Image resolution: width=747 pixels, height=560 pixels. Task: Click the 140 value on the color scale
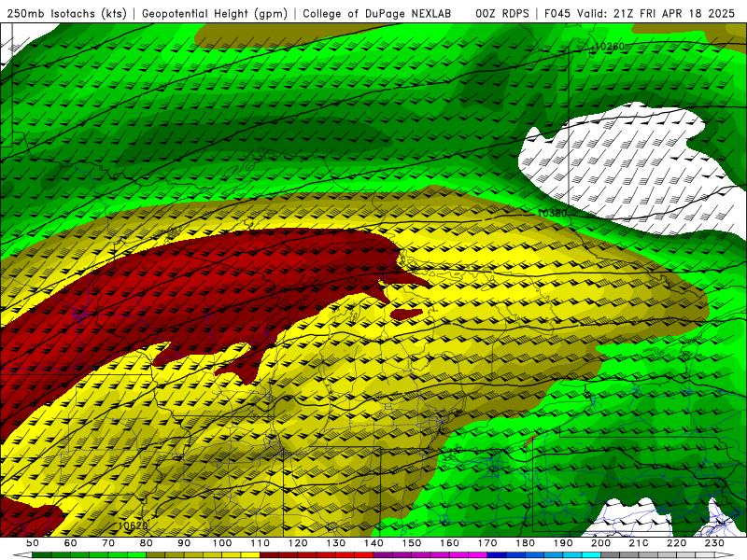pyautogui.click(x=373, y=543)
